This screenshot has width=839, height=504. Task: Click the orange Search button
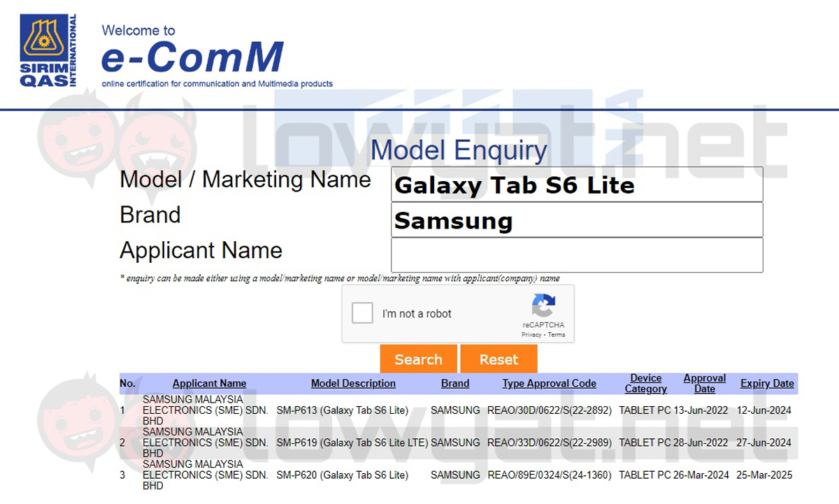coord(418,359)
